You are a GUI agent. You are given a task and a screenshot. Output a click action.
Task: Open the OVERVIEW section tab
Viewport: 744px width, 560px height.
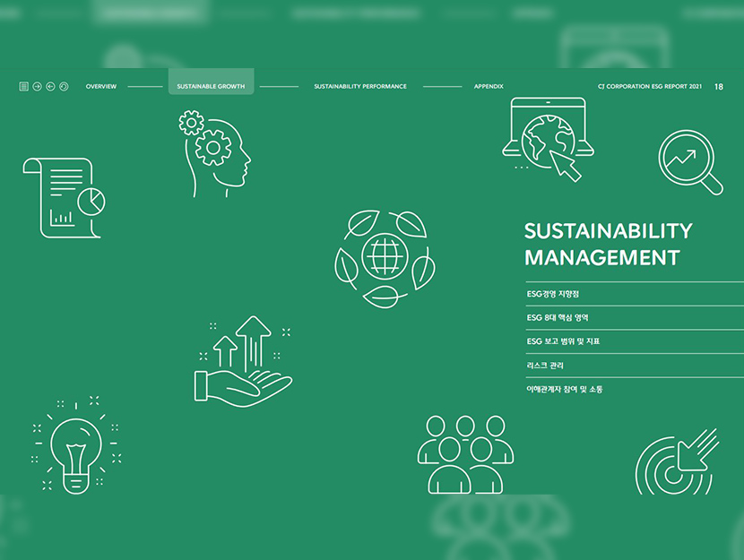coord(100,87)
